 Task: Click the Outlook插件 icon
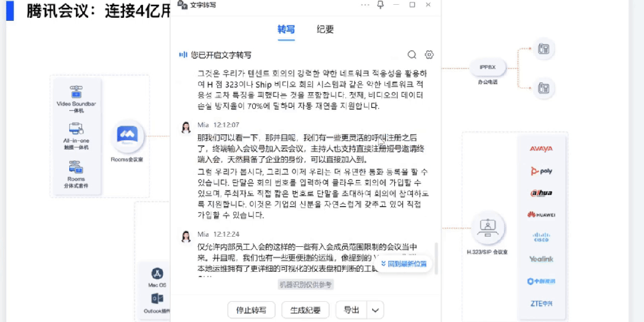tap(157, 299)
